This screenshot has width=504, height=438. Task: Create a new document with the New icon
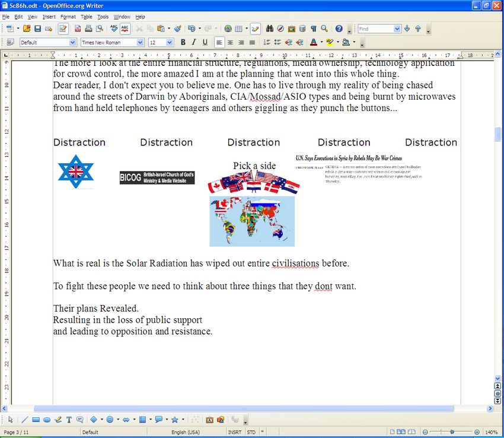10,28
